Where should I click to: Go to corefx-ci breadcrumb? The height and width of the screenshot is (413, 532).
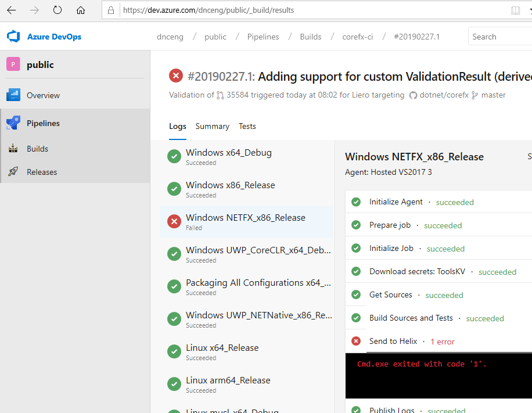(357, 37)
